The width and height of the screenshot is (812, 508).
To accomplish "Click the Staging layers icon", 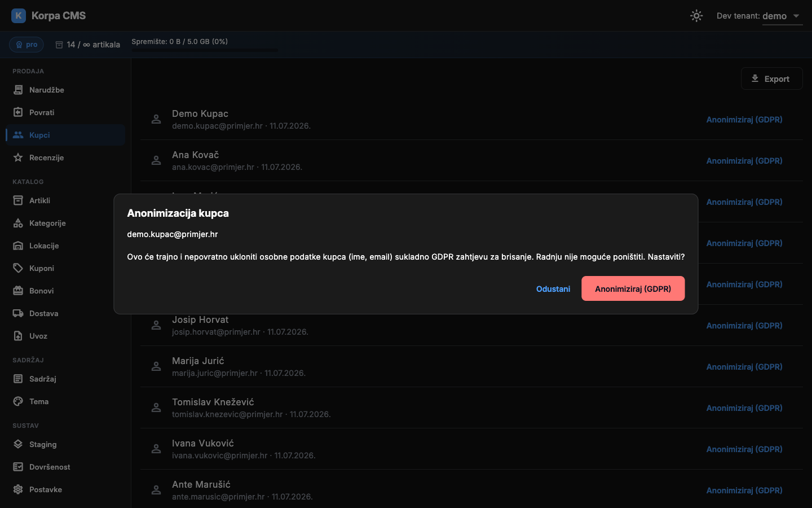I will [x=18, y=444].
